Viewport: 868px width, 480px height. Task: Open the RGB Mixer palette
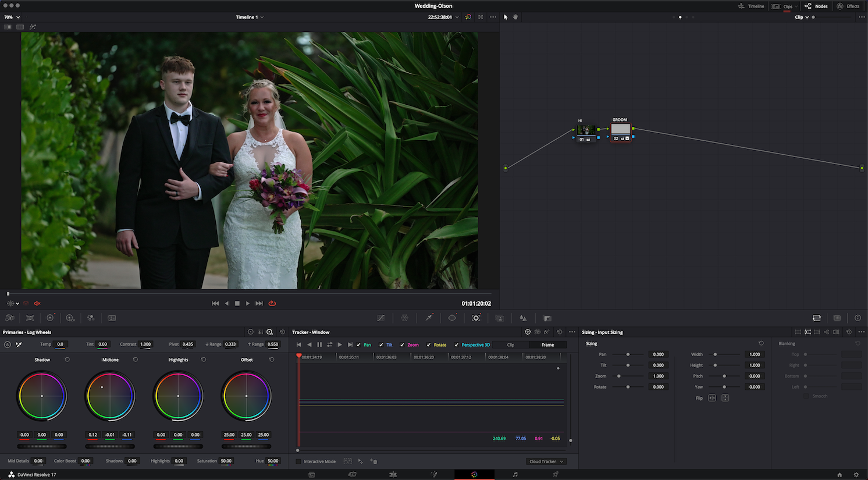tap(91, 318)
